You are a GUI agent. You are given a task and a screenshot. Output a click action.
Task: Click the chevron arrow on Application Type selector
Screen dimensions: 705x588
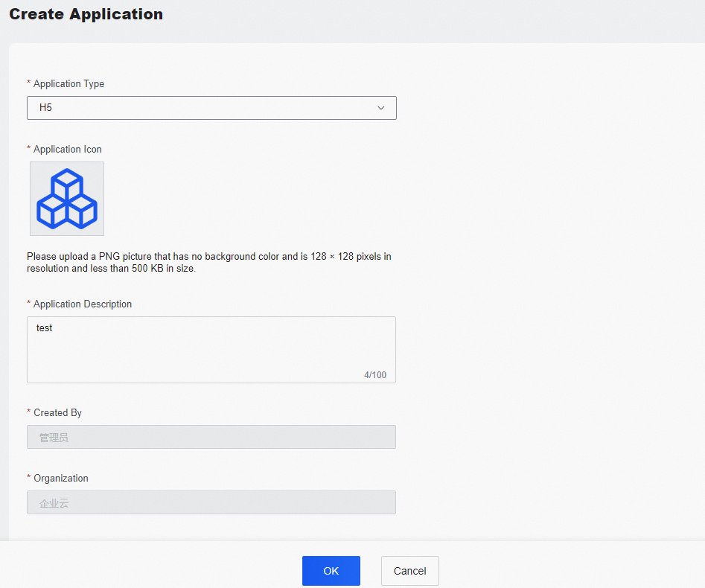point(381,107)
